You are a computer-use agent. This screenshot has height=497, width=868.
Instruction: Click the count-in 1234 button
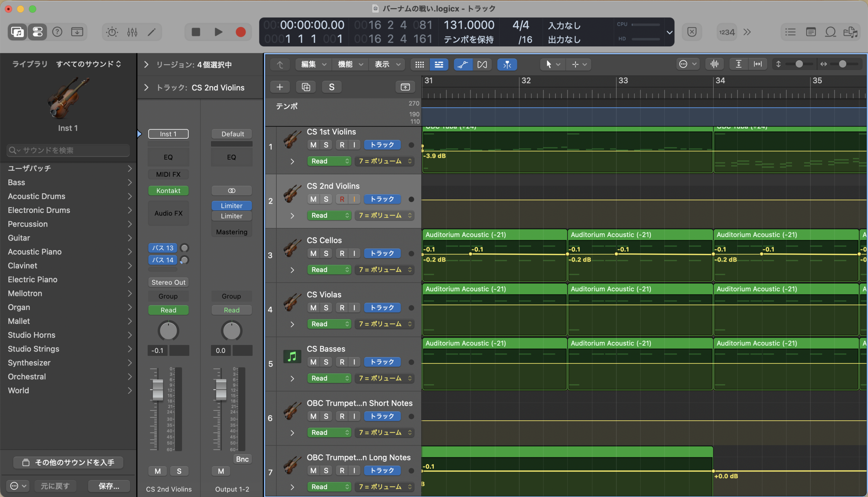click(x=727, y=32)
